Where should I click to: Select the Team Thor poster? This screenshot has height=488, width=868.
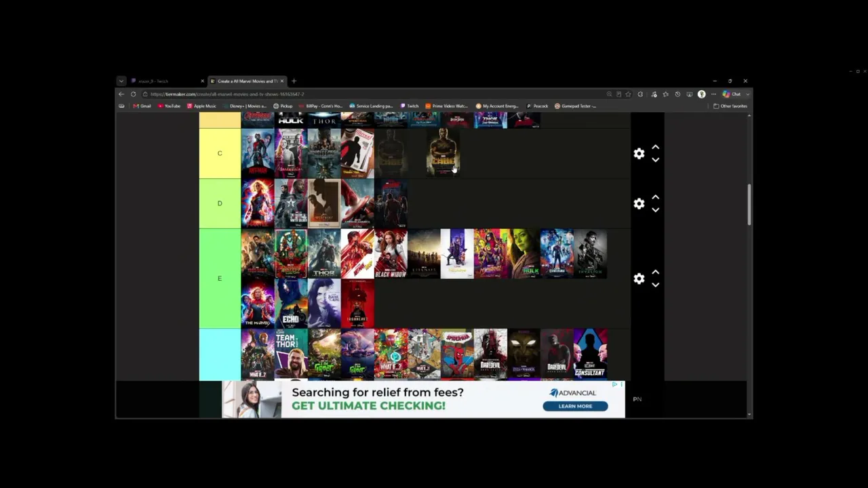(291, 354)
